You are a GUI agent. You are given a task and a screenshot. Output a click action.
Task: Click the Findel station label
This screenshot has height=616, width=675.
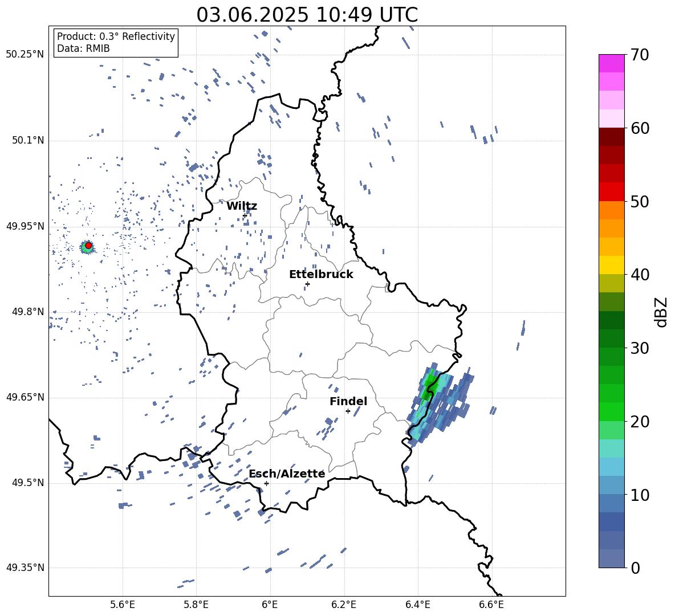tap(348, 401)
